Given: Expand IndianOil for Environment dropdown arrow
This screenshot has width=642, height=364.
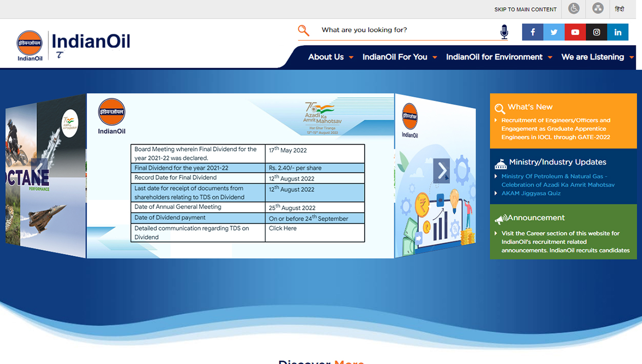Looking at the screenshot, I should (x=550, y=57).
